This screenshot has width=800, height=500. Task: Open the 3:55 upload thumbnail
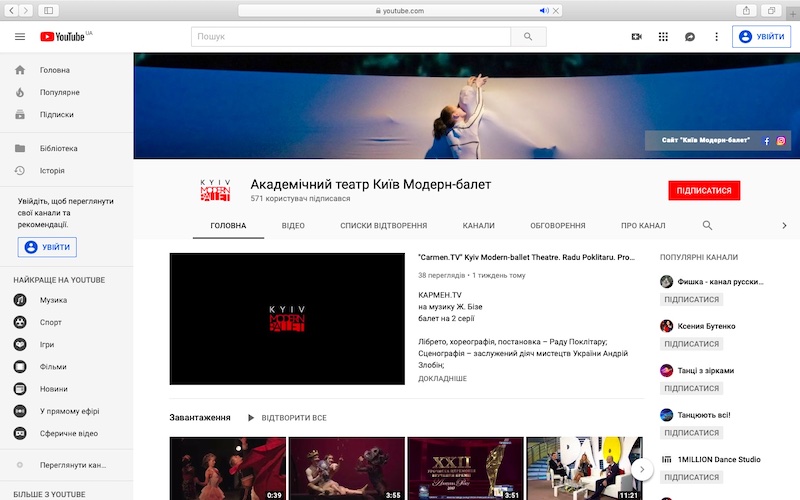pos(347,468)
